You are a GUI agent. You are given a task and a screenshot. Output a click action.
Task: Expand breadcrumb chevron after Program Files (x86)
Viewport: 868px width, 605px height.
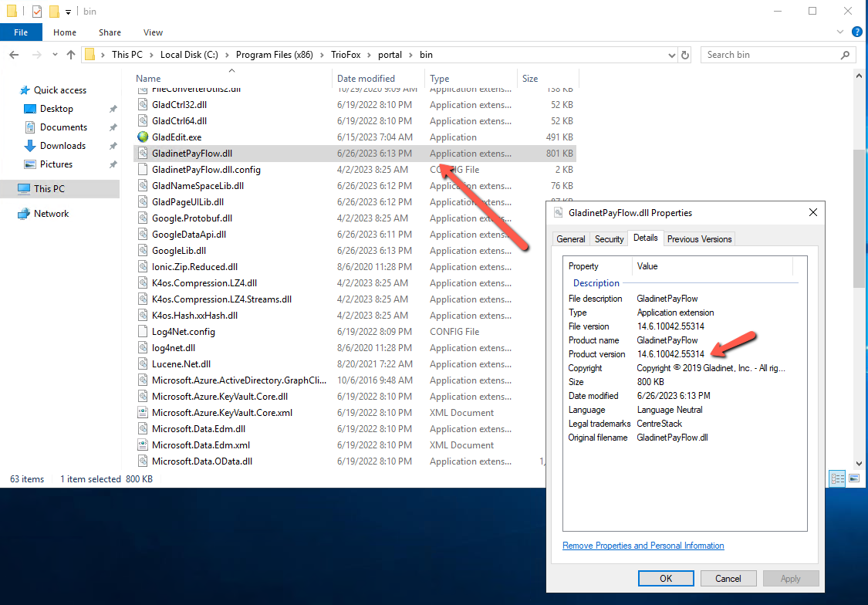coord(323,55)
